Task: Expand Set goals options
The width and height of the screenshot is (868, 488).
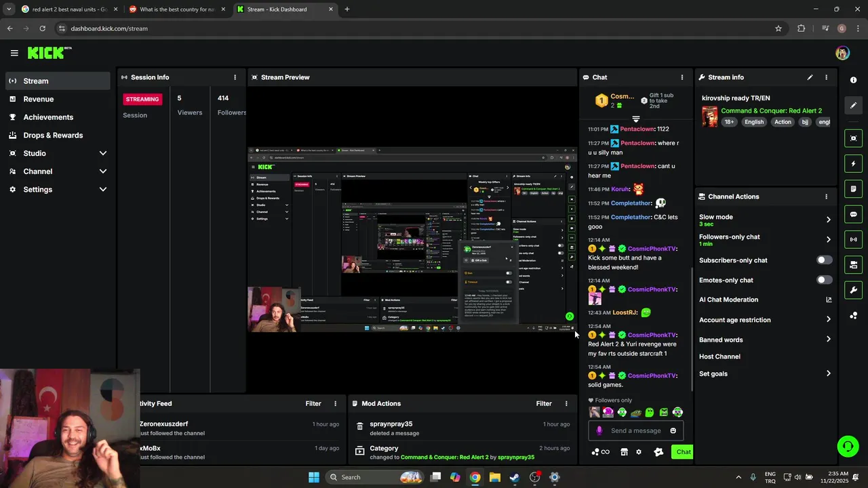Action: 828,373
